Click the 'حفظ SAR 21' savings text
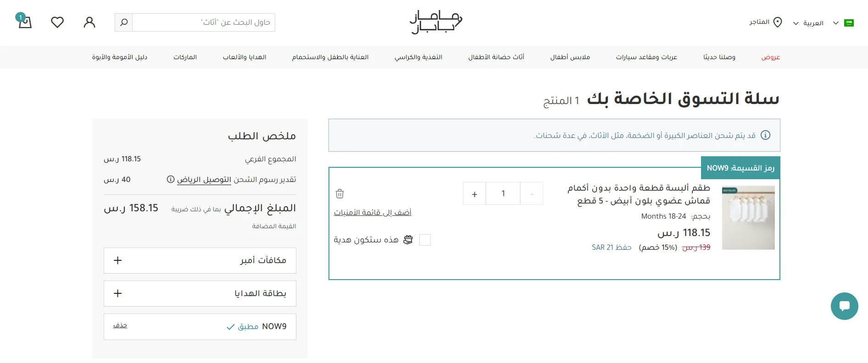 (x=612, y=247)
